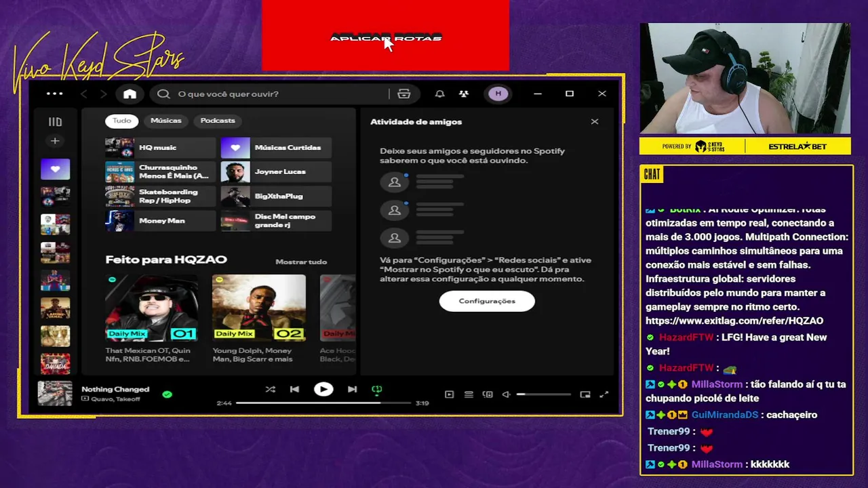Click the streamer webcam feed

click(745, 79)
